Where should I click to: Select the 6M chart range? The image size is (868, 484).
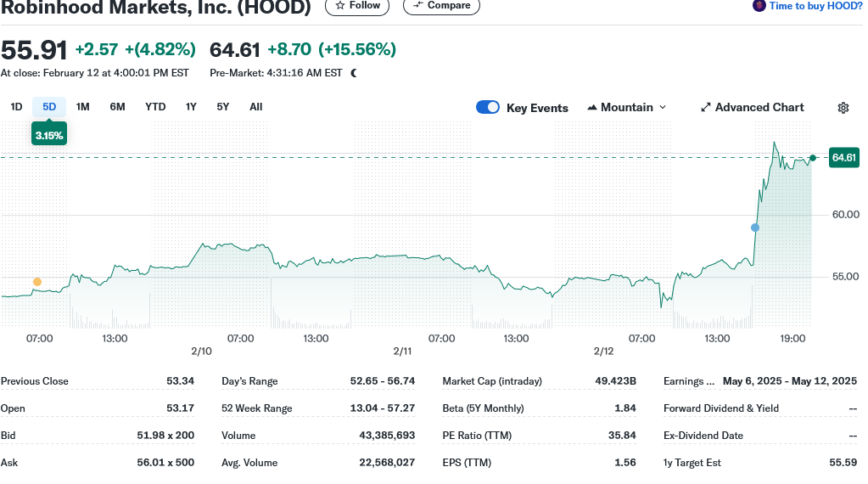pos(117,107)
